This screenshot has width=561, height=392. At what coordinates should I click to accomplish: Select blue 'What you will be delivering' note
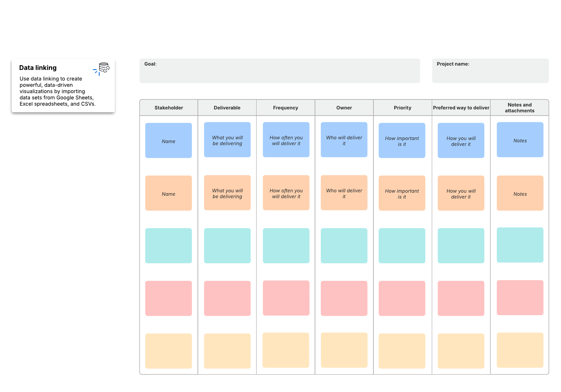(227, 140)
